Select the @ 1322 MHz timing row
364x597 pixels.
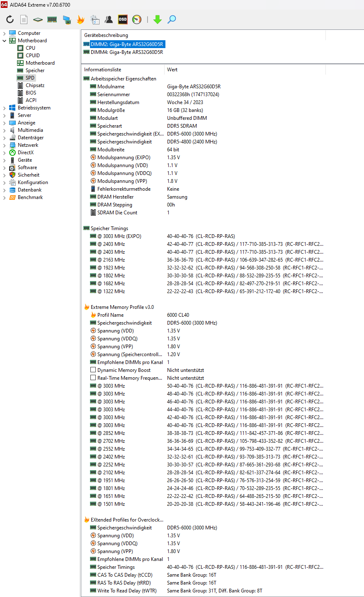pos(203,291)
